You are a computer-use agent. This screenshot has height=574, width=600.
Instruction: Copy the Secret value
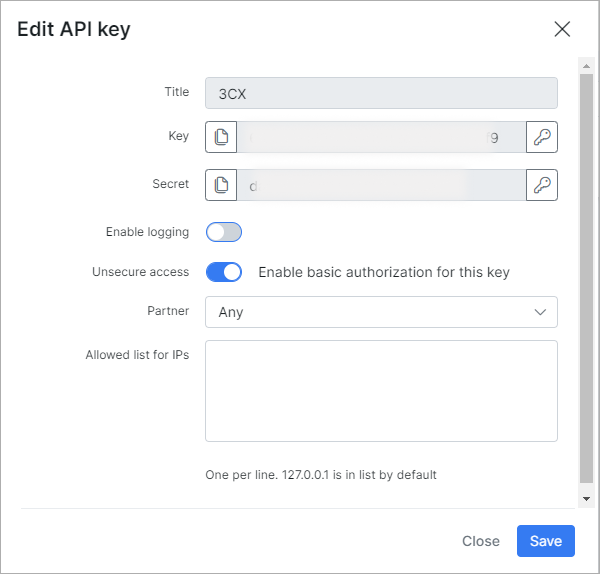pyautogui.click(x=221, y=185)
